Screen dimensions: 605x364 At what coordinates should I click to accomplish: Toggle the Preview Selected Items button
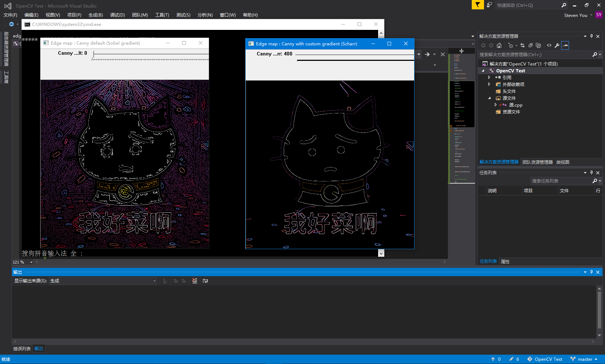coord(565,45)
